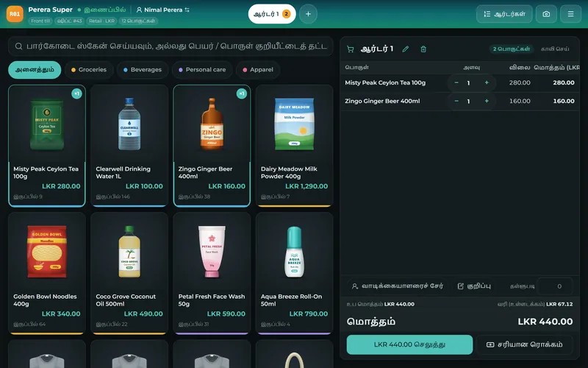
Task: Increase Zingo Ginger Beer quantity
Action: tap(487, 101)
